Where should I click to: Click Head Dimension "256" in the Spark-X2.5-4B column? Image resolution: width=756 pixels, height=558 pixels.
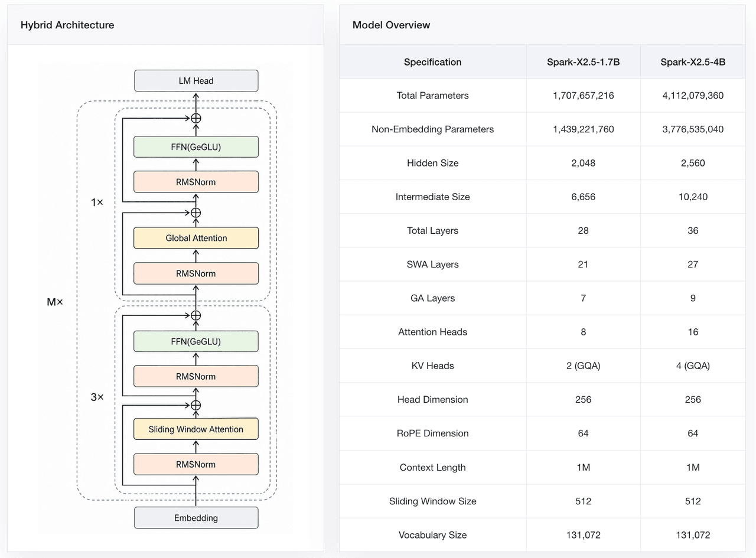pyautogui.click(x=693, y=399)
